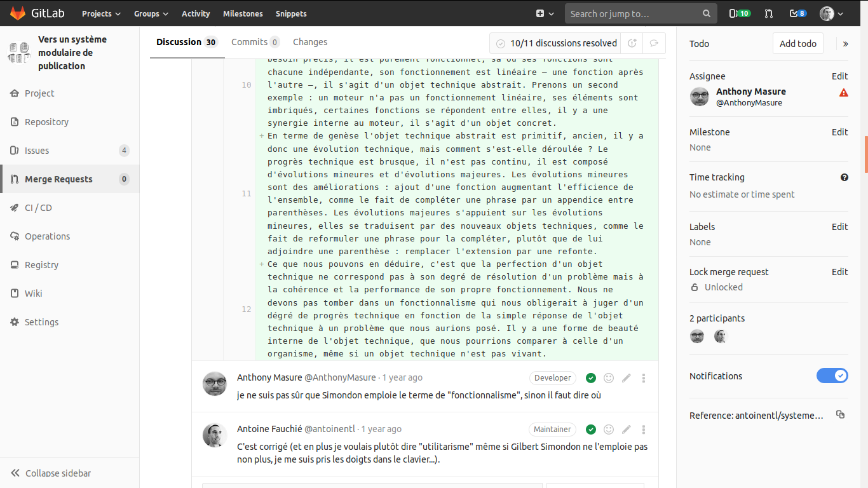Click the Add todo button
868x488 pixels.
tap(797, 44)
